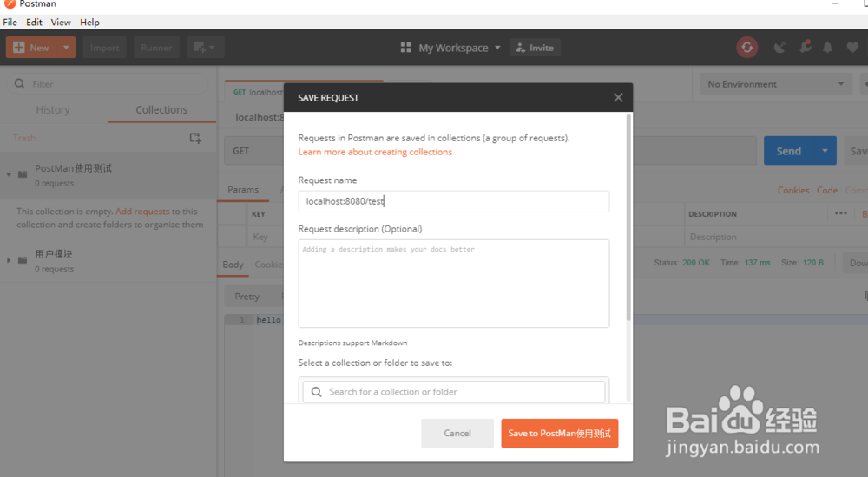868x477 pixels.
Task: Open the notifications bell
Action: (x=828, y=48)
